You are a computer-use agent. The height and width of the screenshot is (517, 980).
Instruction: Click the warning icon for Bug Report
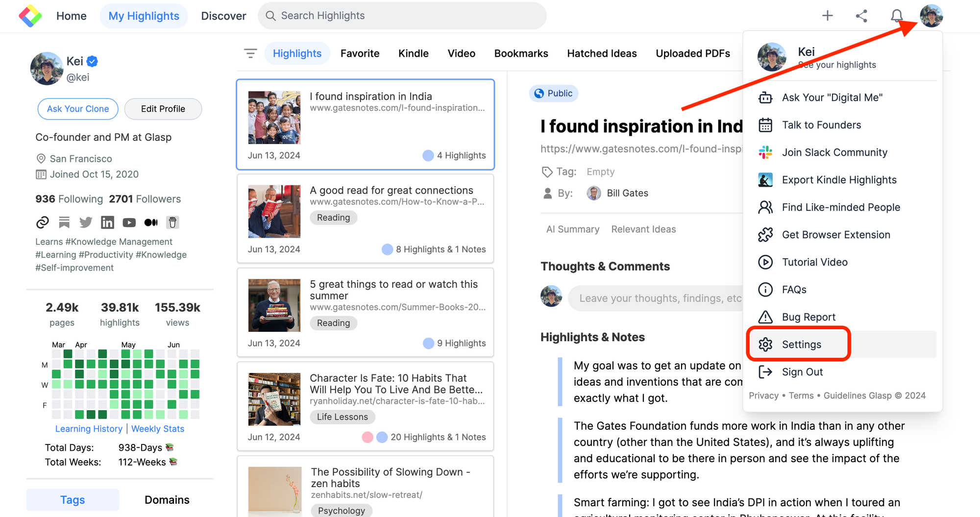tap(765, 317)
